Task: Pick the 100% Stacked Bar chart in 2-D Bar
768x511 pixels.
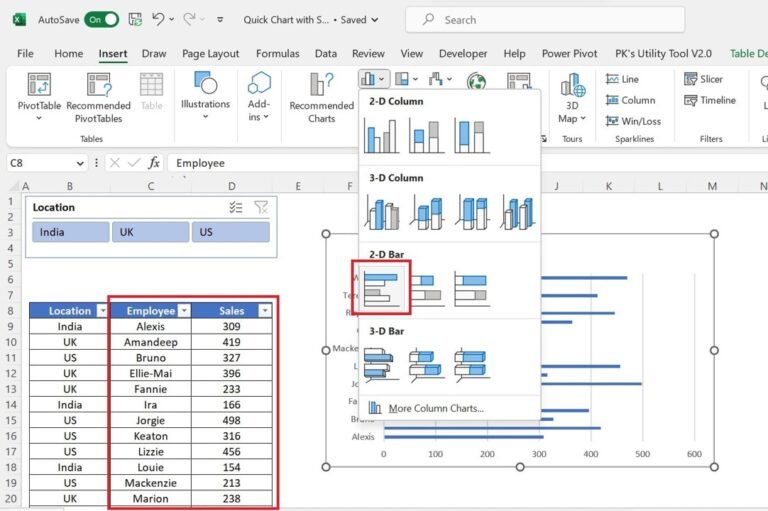Action: click(x=471, y=288)
